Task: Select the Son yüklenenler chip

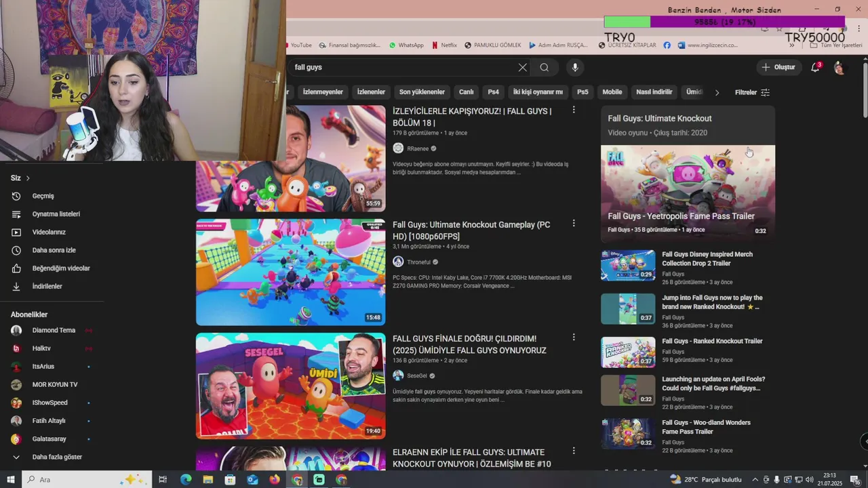Action: [422, 91]
